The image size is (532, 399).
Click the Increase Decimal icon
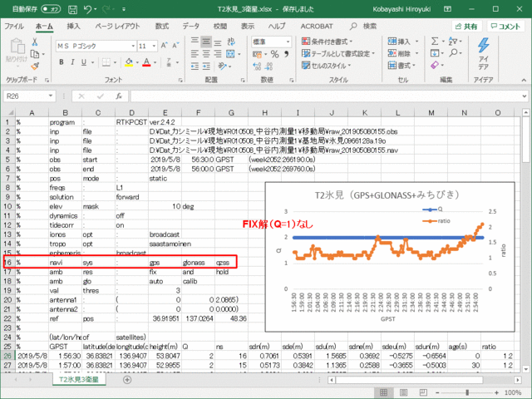(258, 66)
